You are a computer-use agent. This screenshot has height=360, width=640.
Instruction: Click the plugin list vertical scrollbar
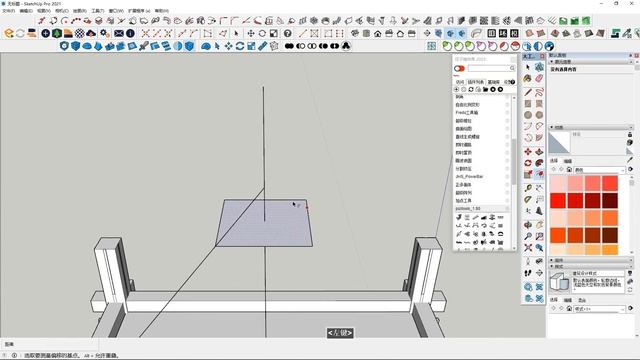513,161
